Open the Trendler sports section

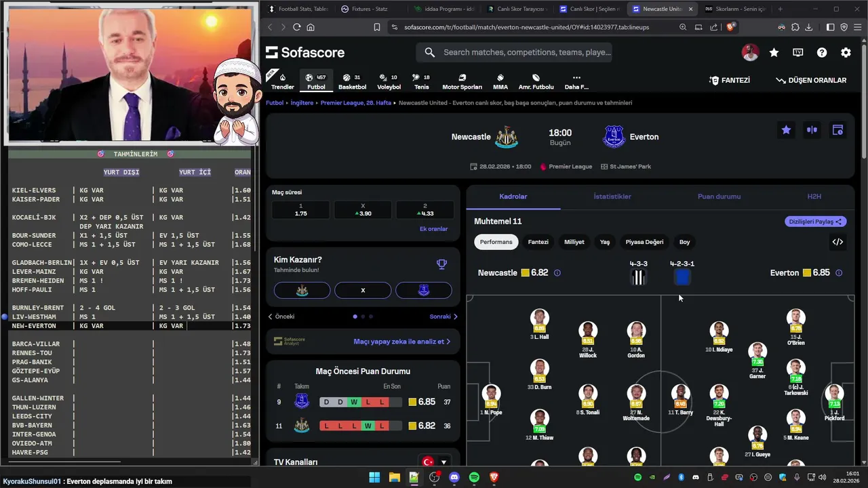tap(282, 81)
